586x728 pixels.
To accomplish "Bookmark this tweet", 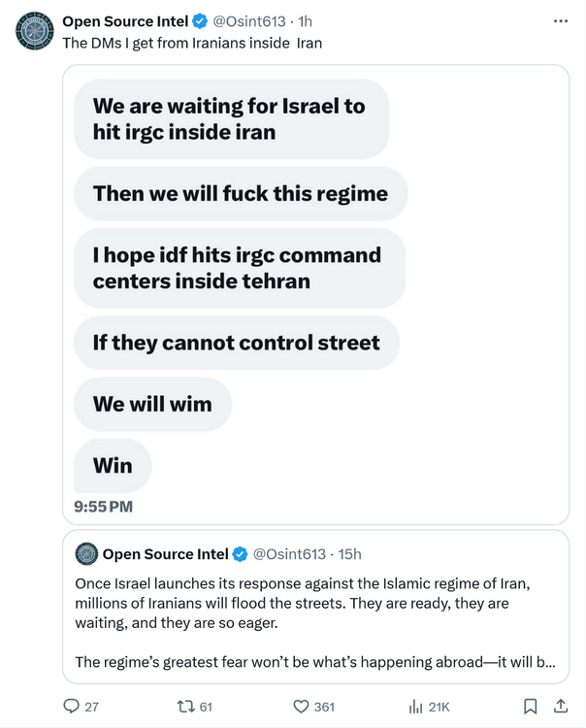I will (531, 707).
